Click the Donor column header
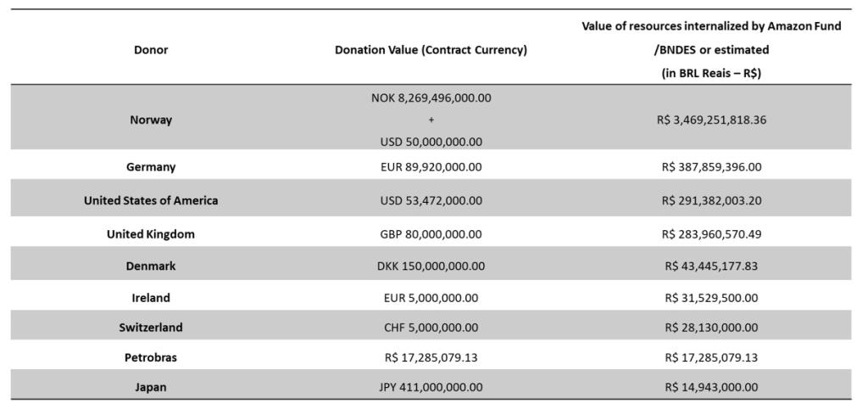The image size is (868, 415). [x=151, y=50]
